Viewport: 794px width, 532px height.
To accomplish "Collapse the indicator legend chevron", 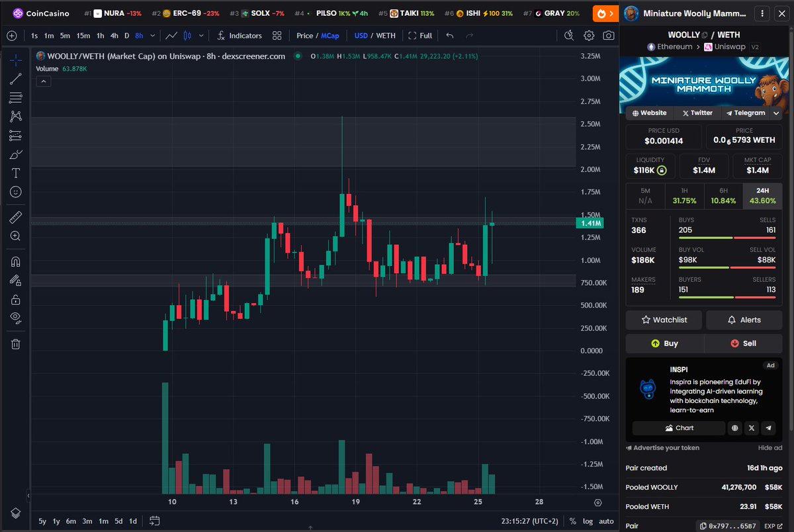I will coord(43,81).
